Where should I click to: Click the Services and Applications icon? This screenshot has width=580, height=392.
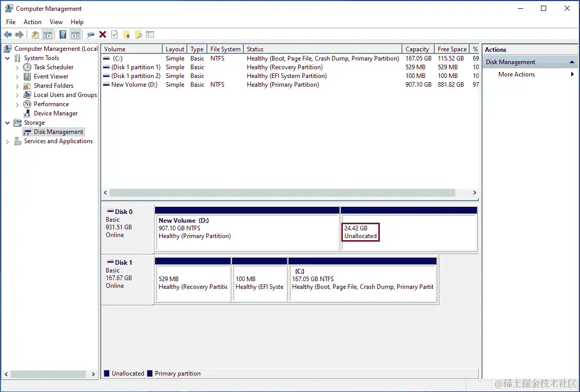(x=17, y=141)
